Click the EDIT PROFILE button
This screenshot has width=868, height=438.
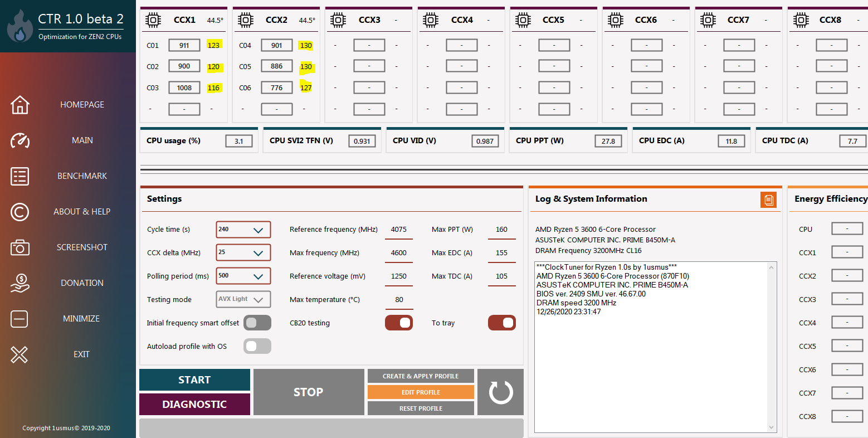421,392
